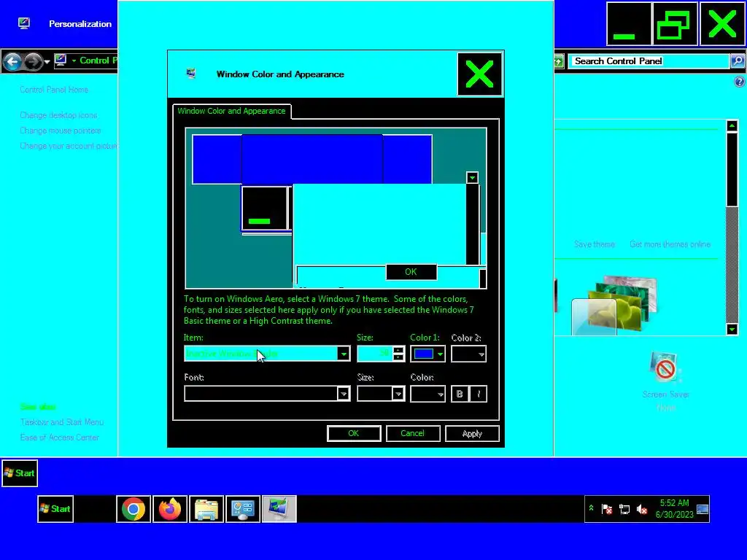Launch Google Chrome from the taskbar
The image size is (747, 560).
133,509
